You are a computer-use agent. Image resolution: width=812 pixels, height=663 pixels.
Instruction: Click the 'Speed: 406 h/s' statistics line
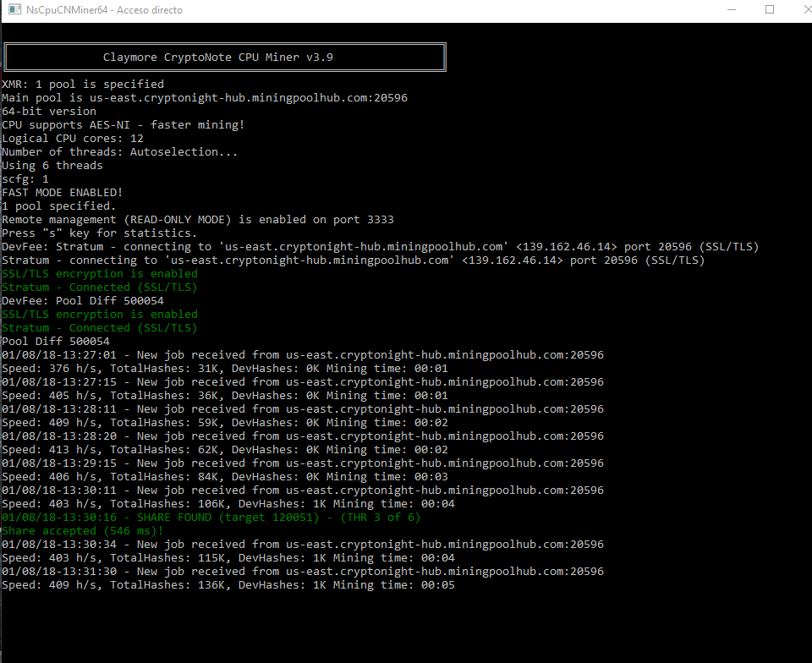225,477
